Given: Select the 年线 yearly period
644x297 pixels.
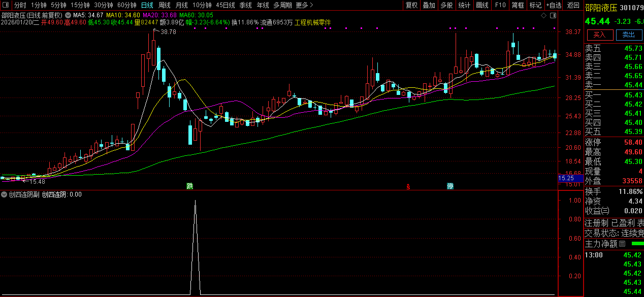Looking at the screenshot, I should click(263, 5).
